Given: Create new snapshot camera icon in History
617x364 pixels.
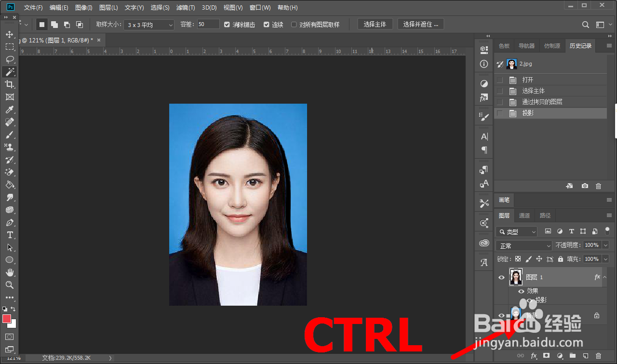Looking at the screenshot, I should pyautogui.click(x=585, y=186).
